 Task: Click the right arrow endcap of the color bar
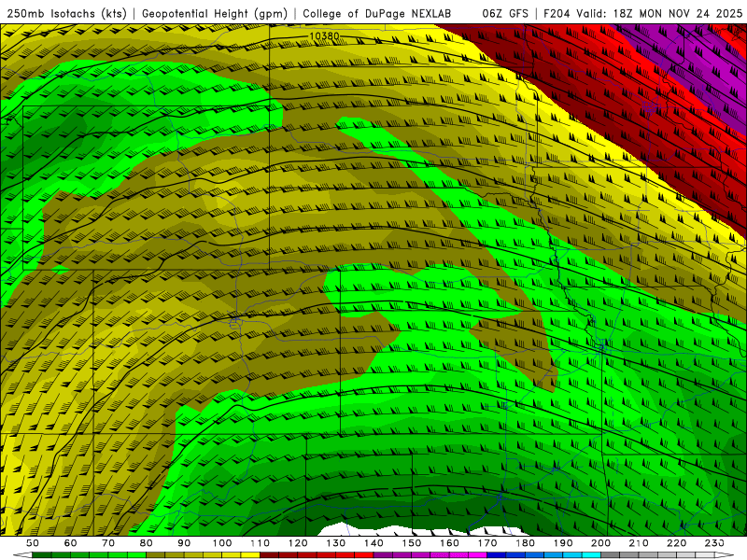coord(725,555)
